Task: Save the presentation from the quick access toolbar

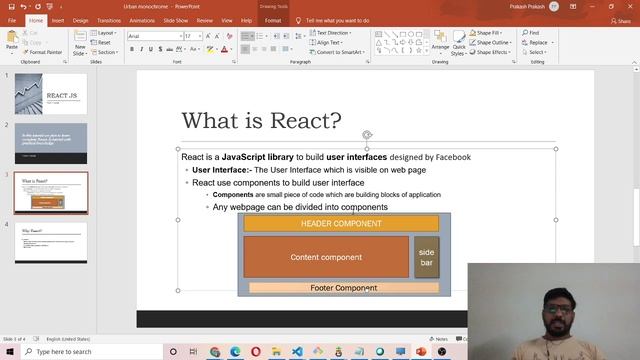Action: [x=11, y=7]
